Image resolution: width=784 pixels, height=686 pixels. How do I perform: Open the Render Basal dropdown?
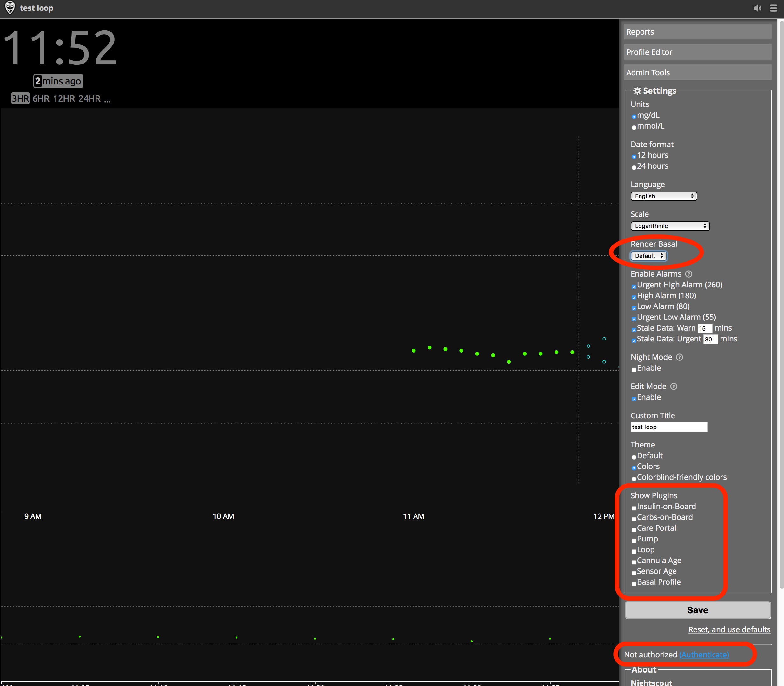pos(648,256)
